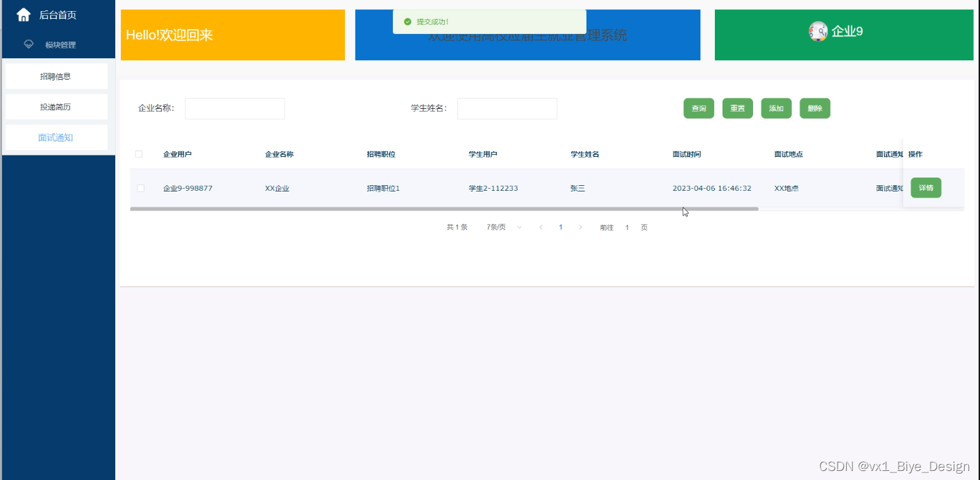Click the 共 1 条 total count text
The image size is (980, 480).
[457, 228]
